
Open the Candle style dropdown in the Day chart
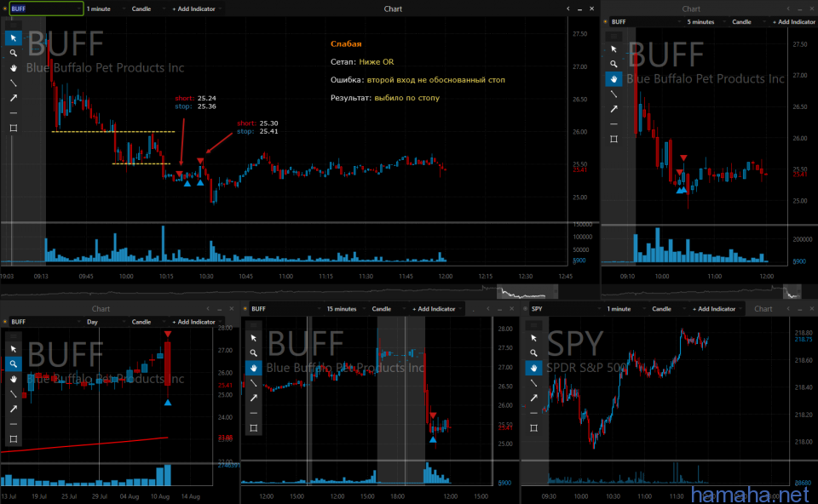click(x=148, y=322)
